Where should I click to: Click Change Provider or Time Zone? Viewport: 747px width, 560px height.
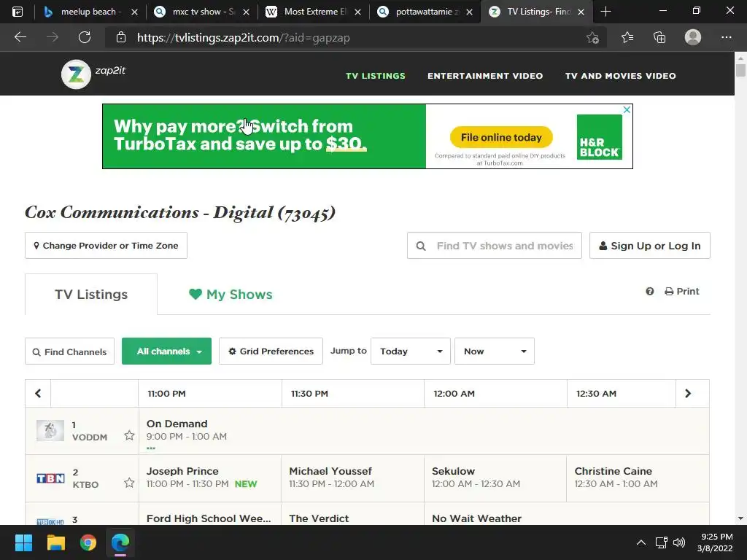[106, 246]
